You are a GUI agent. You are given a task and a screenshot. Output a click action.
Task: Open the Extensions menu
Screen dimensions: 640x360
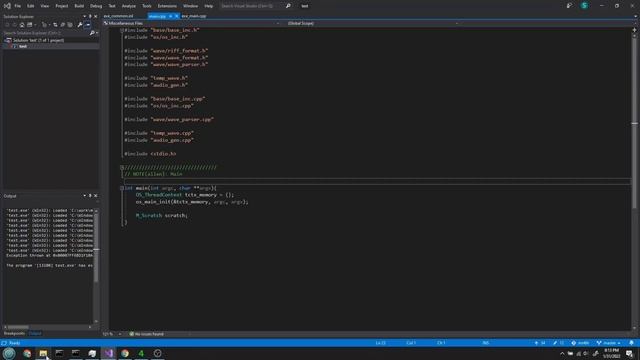[167, 6]
